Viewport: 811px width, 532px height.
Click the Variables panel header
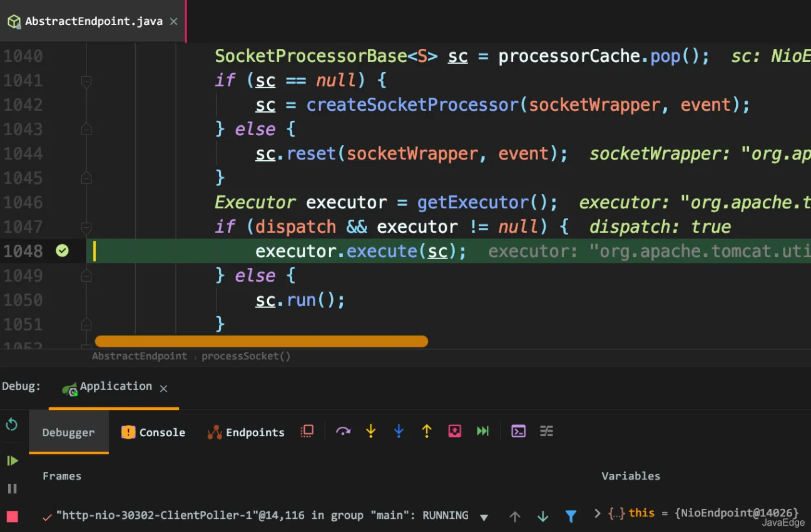[631, 476]
